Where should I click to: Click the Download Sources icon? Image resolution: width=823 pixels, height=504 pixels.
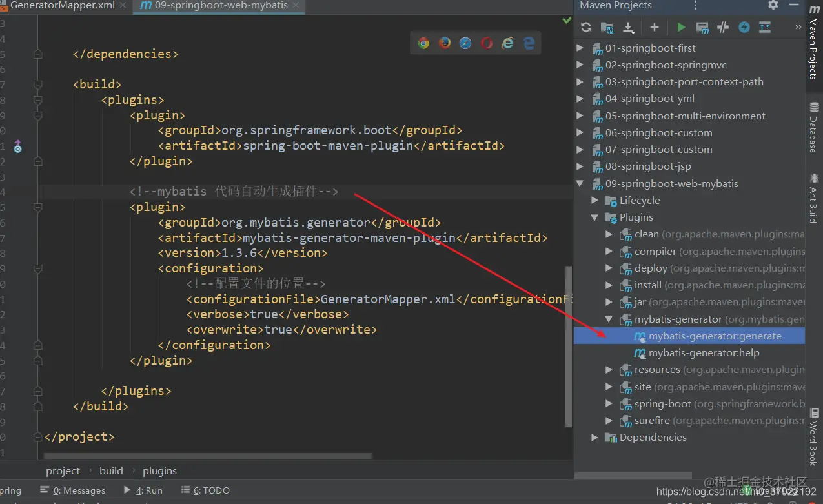tap(628, 27)
